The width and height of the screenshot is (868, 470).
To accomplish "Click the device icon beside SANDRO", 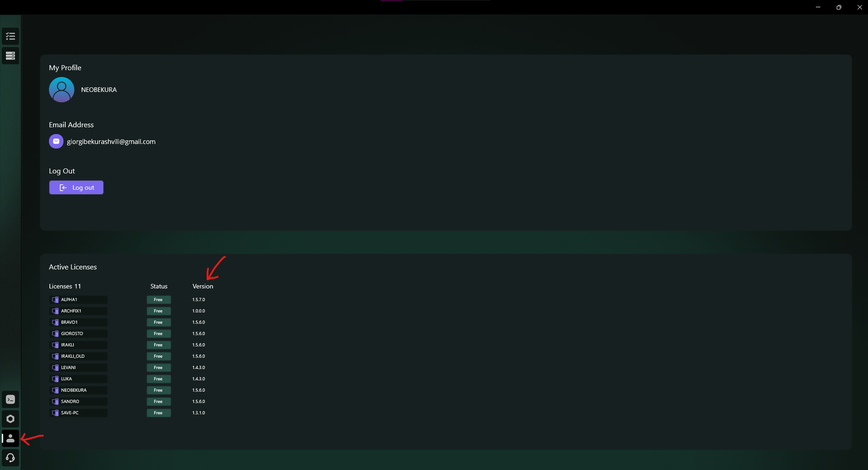I will 56,401.
